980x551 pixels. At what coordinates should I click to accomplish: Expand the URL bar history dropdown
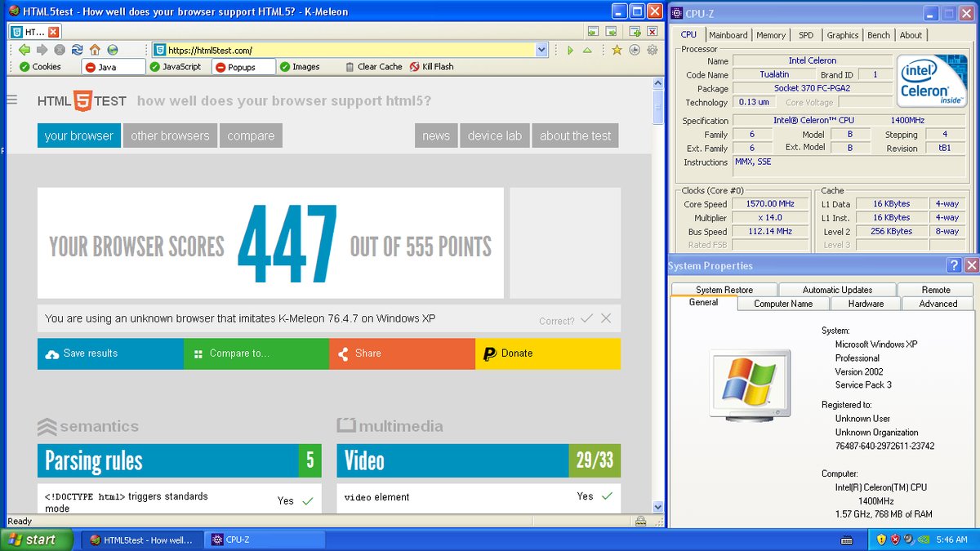(x=541, y=50)
